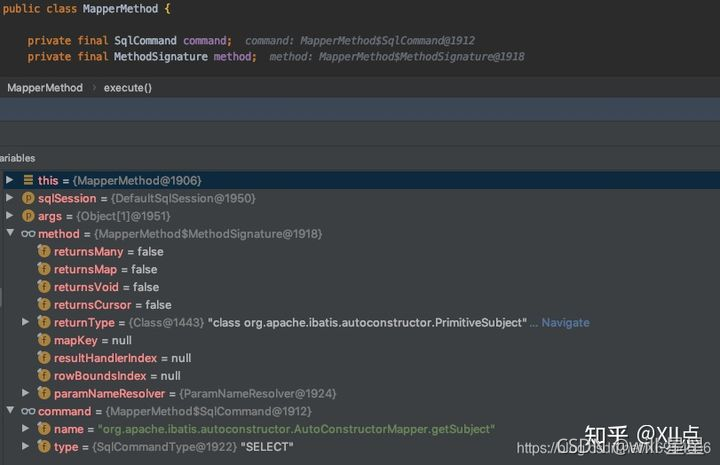The height and width of the screenshot is (465, 720).
Task: Click the field icon beside name
Action: (44, 429)
